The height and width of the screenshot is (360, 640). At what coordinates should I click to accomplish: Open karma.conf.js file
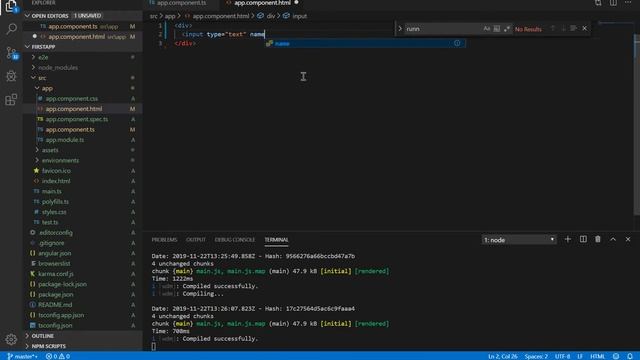point(56,274)
